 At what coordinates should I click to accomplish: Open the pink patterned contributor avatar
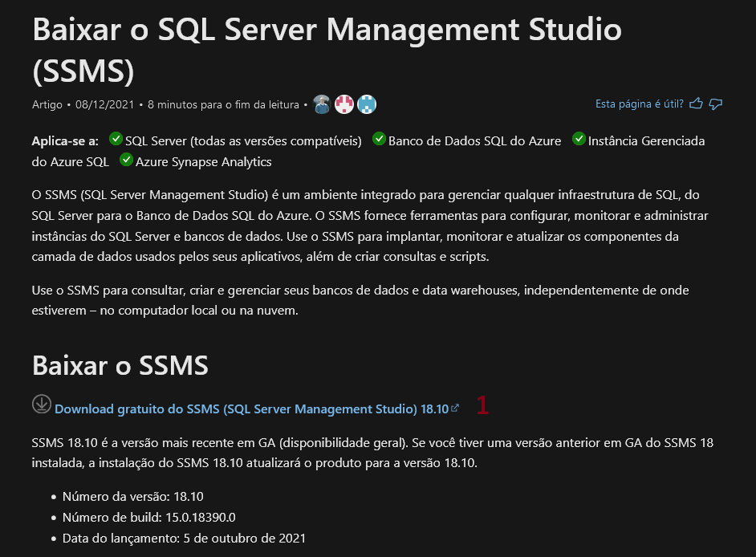344,104
